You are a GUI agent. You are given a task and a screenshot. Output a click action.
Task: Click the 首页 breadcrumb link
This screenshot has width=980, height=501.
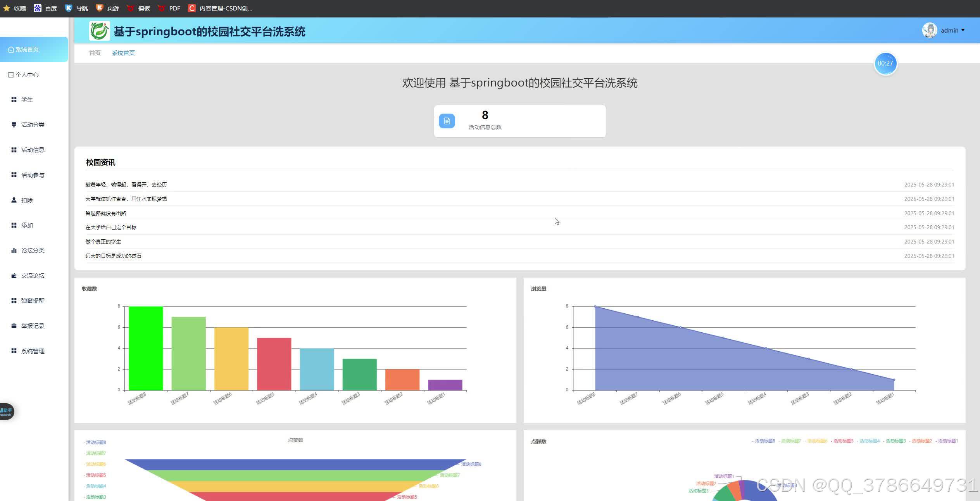point(95,53)
